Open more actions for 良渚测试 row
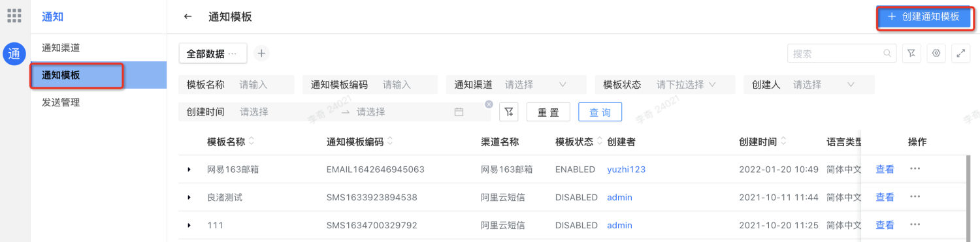Viewport: 980px width, 242px height. point(915,197)
